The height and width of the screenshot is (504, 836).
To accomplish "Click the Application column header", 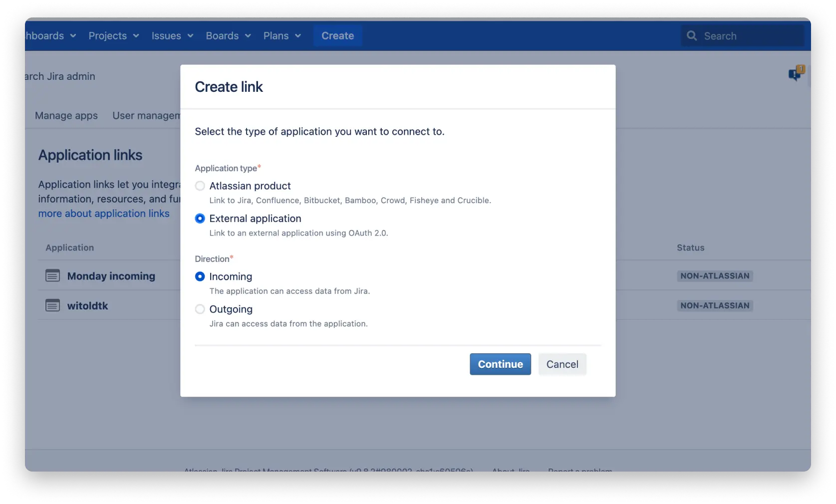I will click(x=70, y=248).
